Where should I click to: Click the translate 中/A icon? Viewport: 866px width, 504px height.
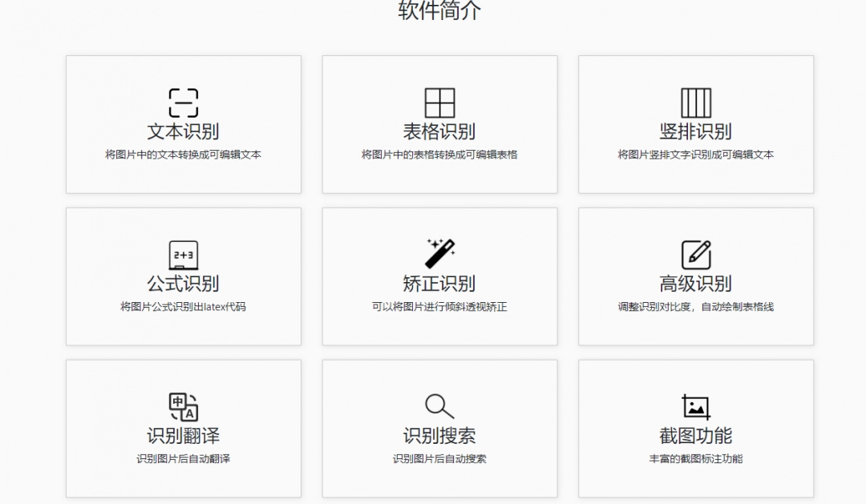(183, 406)
